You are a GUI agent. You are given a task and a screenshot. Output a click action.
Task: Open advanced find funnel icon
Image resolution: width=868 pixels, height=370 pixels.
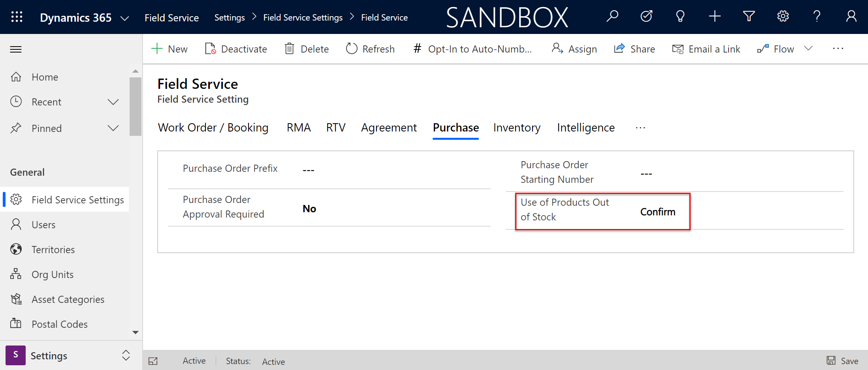point(749,17)
